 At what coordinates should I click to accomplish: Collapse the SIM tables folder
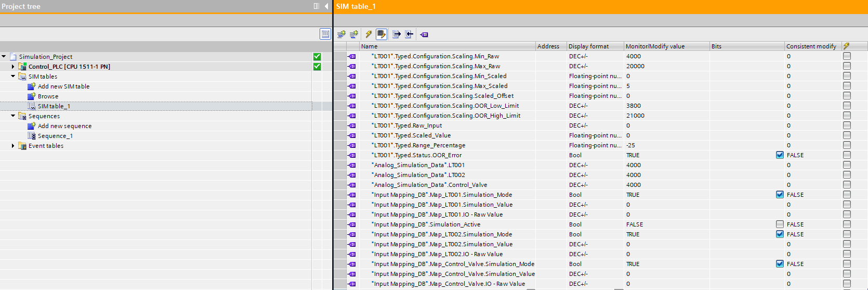(x=13, y=77)
